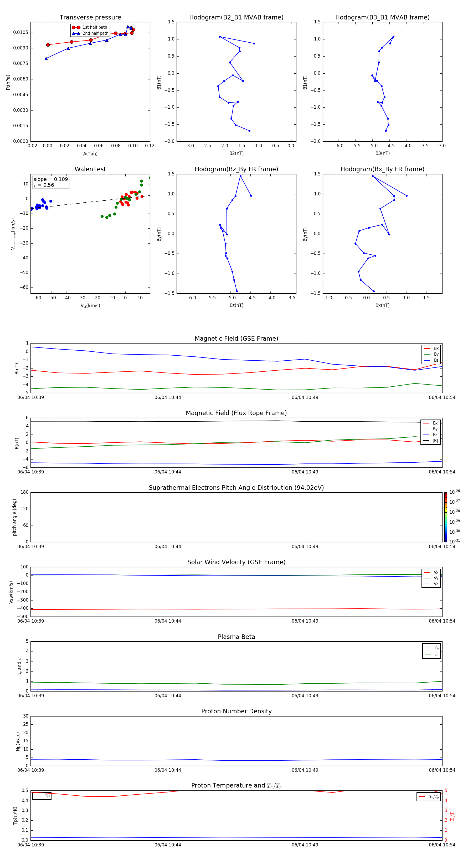The image size is (473, 868).
Task: Click the 'Hodogram(Bx_By FR frame)' title
Action: click(382, 169)
